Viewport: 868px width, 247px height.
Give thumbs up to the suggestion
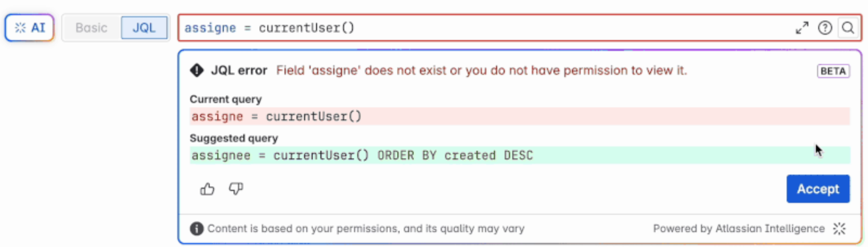click(207, 189)
